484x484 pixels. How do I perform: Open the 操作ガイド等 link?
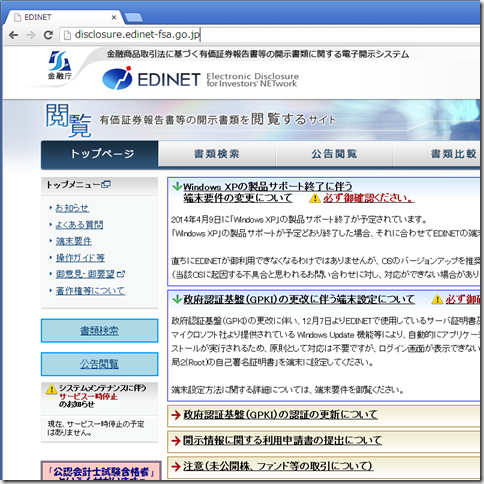pyautogui.click(x=80, y=258)
